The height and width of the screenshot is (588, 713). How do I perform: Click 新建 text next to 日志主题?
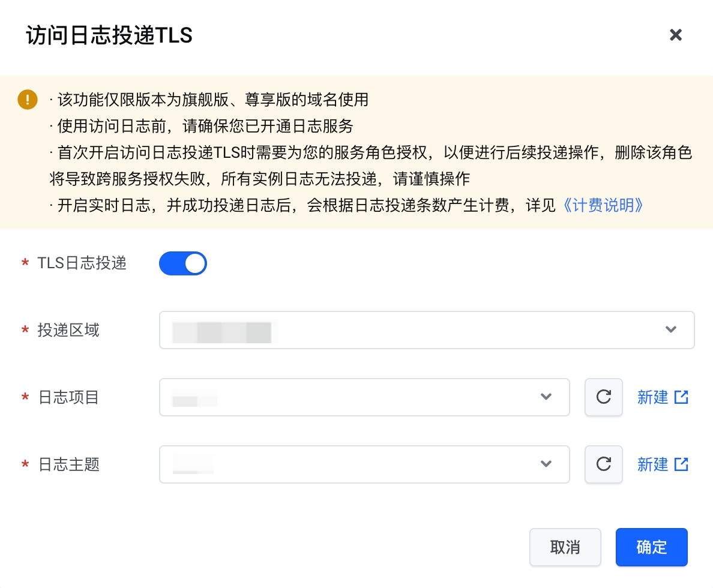(652, 464)
